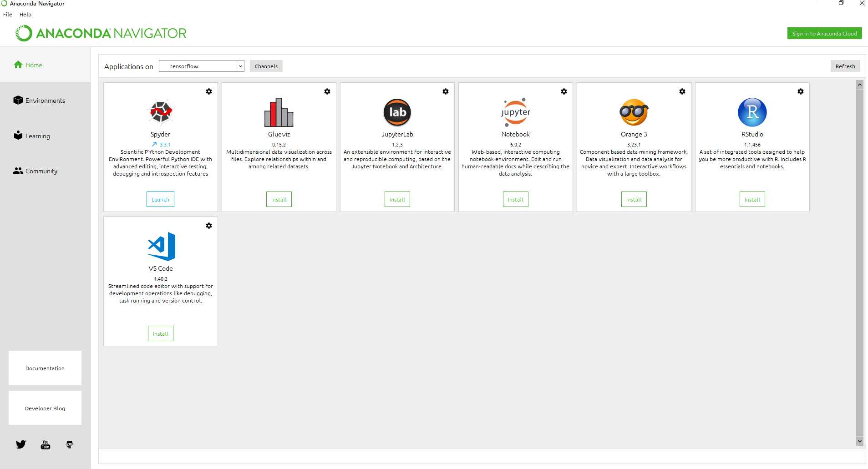Click the Anaconda Navigator logo

(x=101, y=33)
